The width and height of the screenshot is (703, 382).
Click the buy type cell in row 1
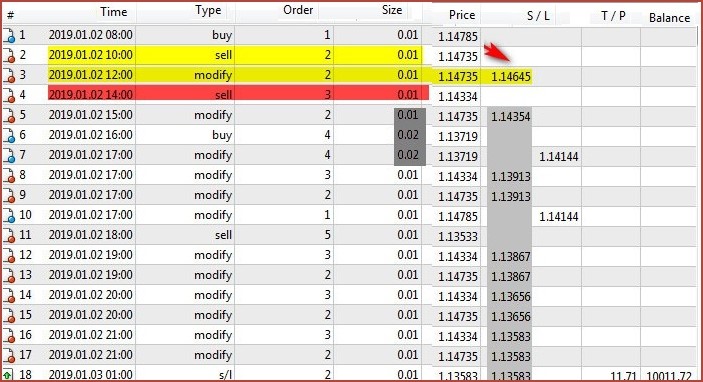pos(222,35)
